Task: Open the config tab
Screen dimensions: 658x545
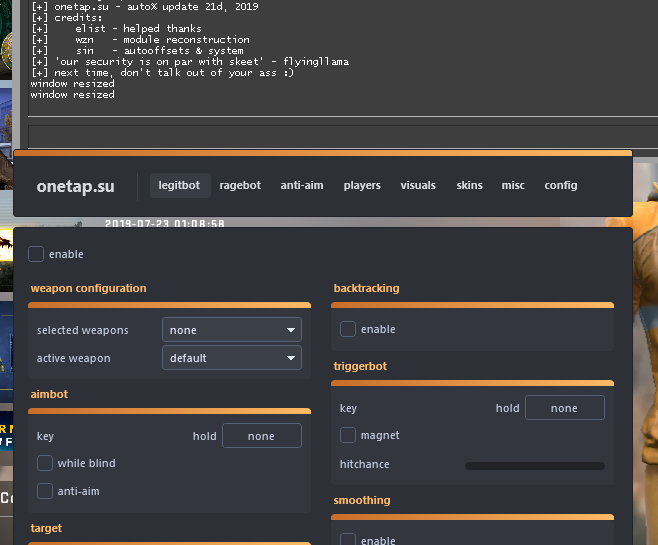Action: (561, 185)
